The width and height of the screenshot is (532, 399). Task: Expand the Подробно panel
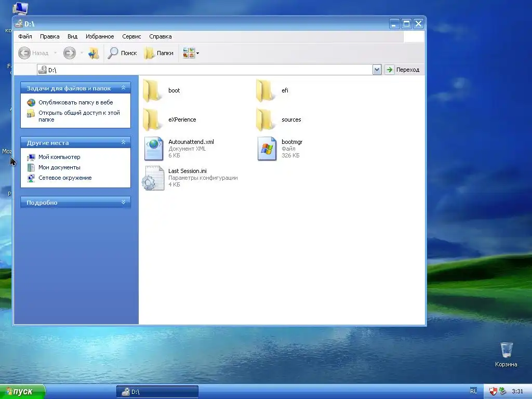tap(124, 202)
